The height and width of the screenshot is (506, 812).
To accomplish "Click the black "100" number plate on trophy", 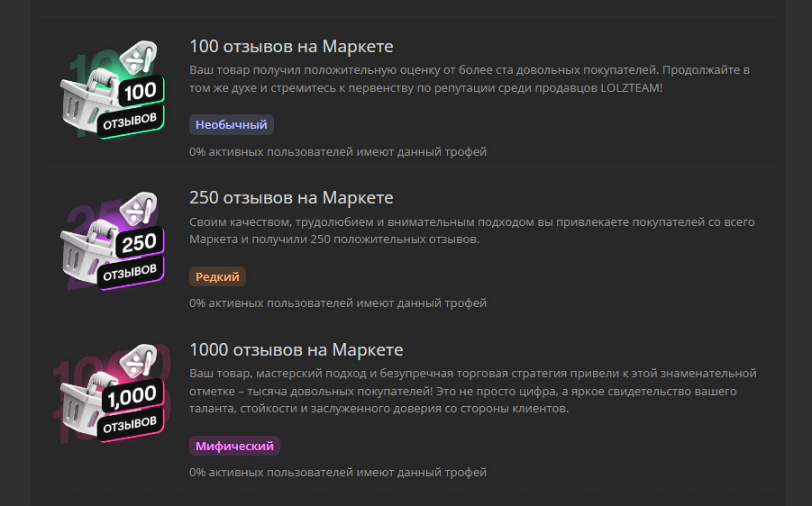I will pos(140,91).
